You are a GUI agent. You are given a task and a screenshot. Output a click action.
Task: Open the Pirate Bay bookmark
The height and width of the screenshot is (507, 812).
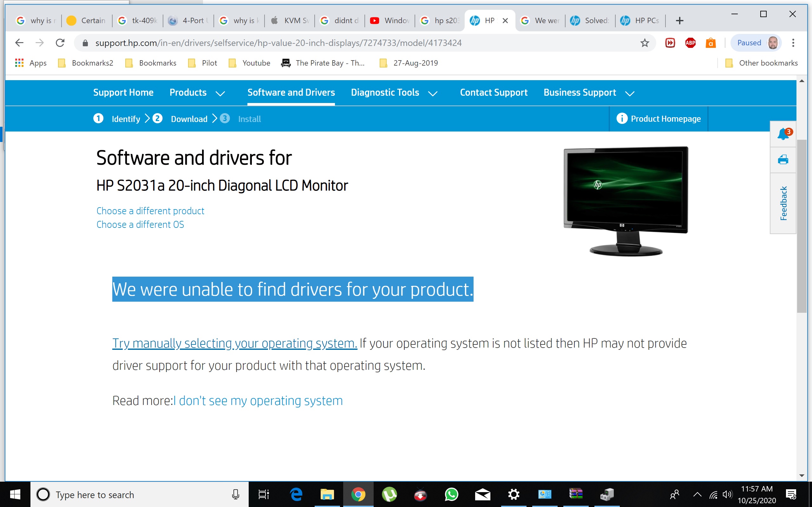point(323,63)
